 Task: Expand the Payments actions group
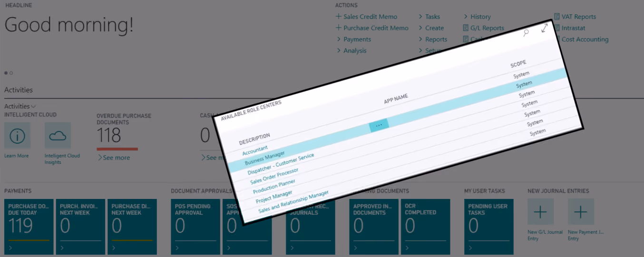354,40
